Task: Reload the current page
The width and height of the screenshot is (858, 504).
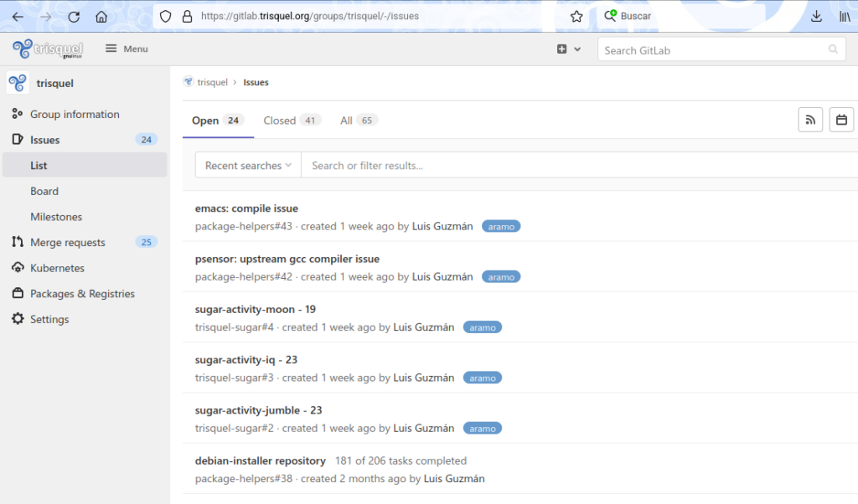Action: coord(74,17)
